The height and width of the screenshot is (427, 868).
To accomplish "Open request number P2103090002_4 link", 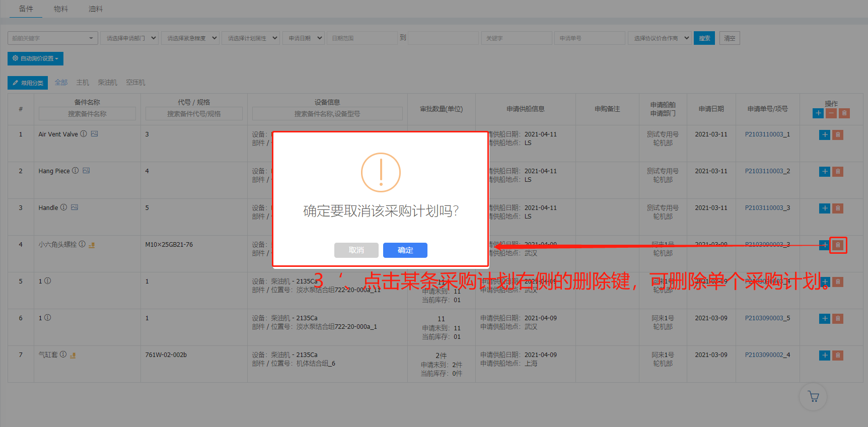I will [x=767, y=355].
